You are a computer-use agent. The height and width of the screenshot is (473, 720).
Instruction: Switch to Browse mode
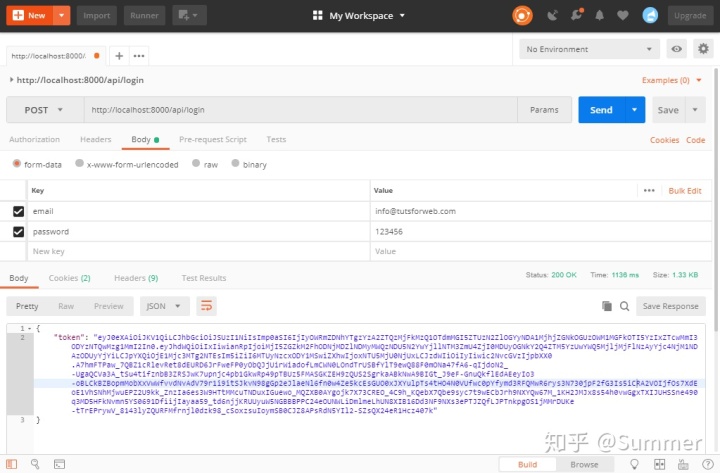(x=584, y=465)
